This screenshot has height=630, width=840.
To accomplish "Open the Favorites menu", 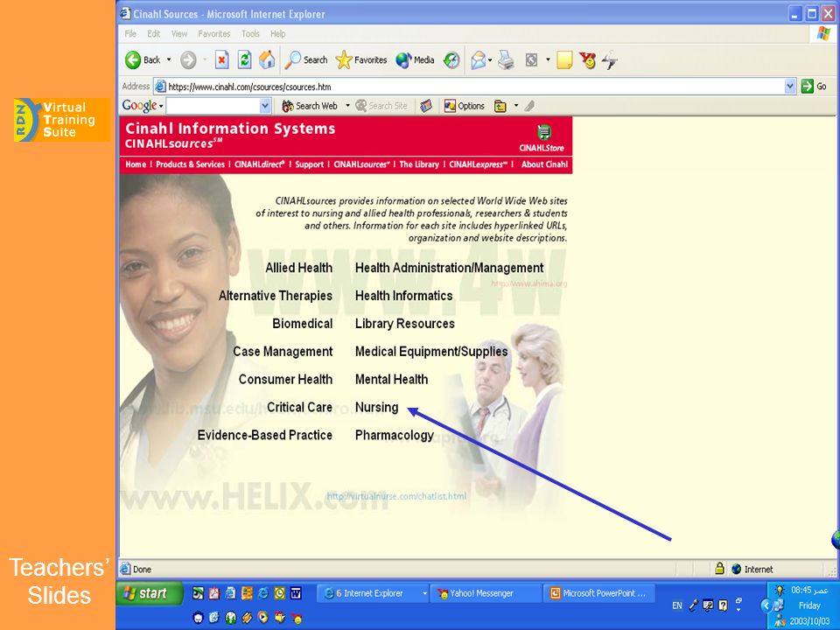I will pos(213,34).
